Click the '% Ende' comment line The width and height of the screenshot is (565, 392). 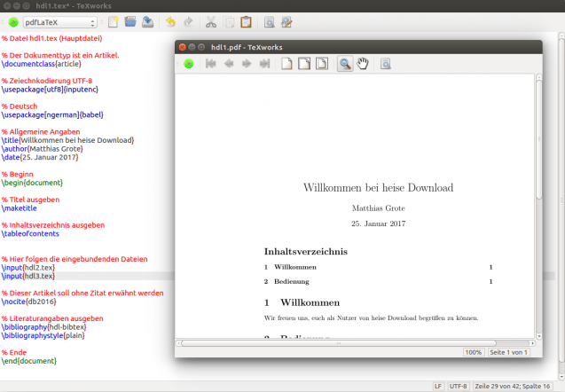14,352
